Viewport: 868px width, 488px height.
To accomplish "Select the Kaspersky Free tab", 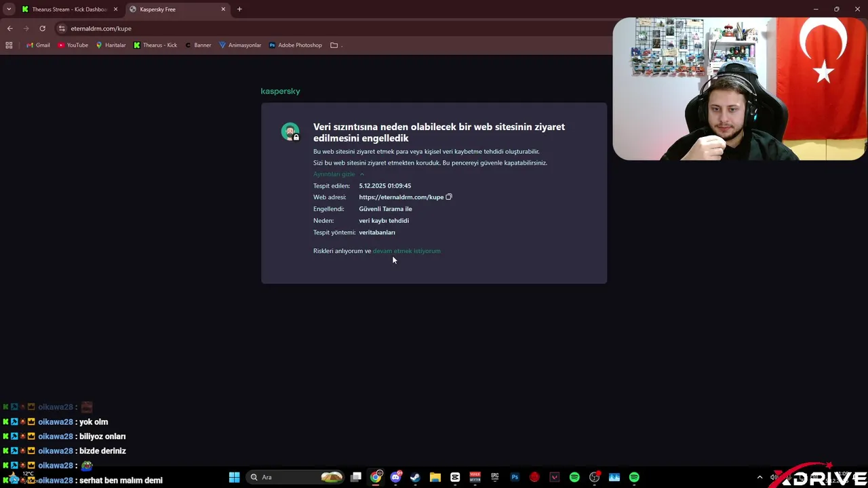I will point(178,9).
